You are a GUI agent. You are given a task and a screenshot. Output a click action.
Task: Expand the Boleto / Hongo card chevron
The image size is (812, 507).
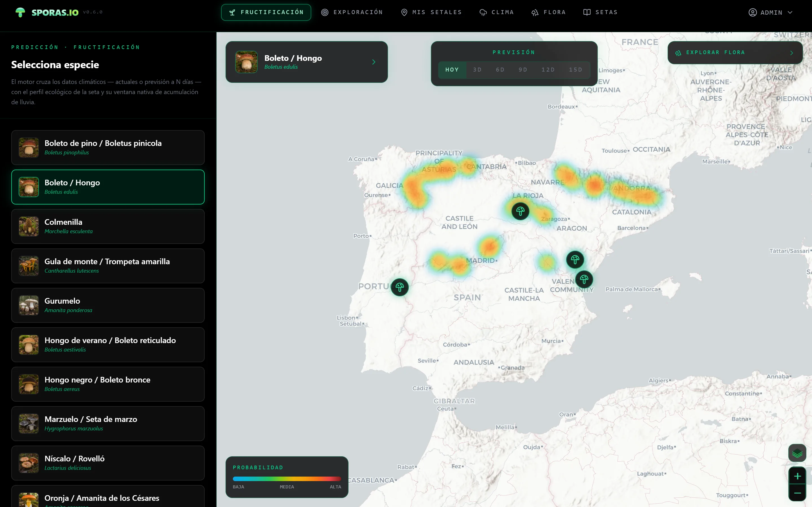coord(374,62)
